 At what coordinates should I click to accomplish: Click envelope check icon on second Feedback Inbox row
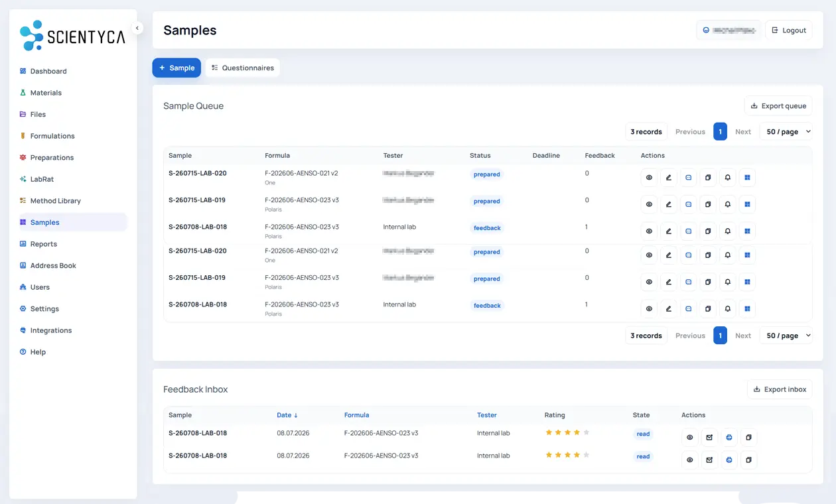709,460
